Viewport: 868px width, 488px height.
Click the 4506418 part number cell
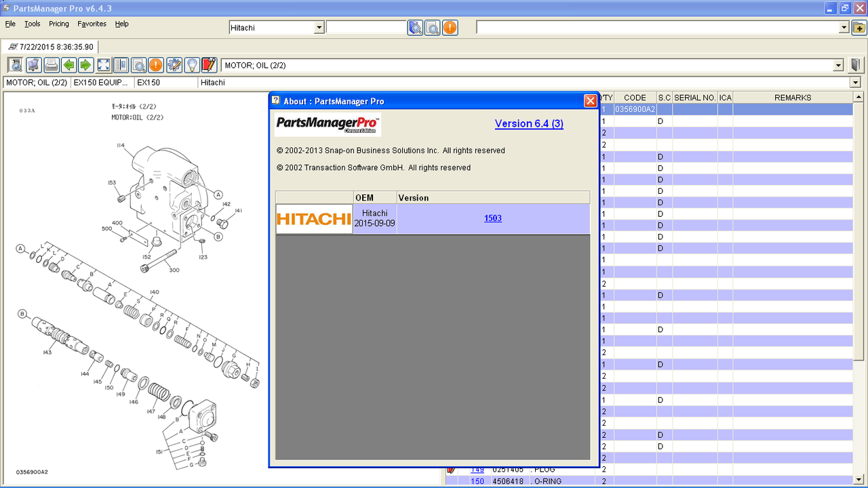tap(510, 481)
